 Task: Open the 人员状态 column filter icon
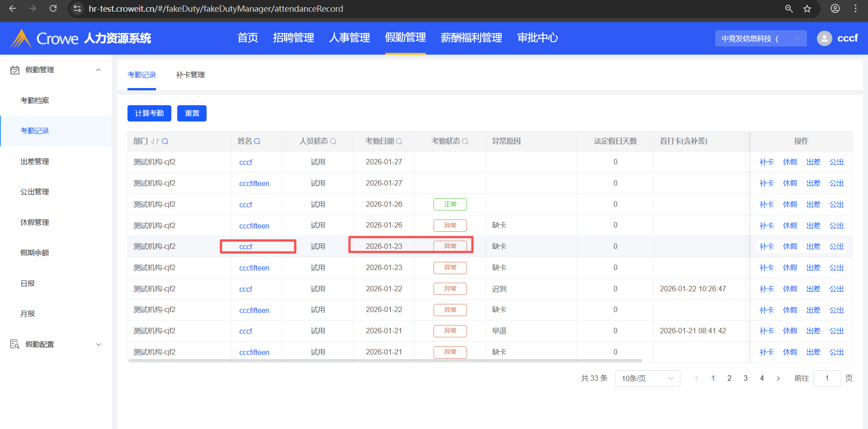click(x=333, y=141)
